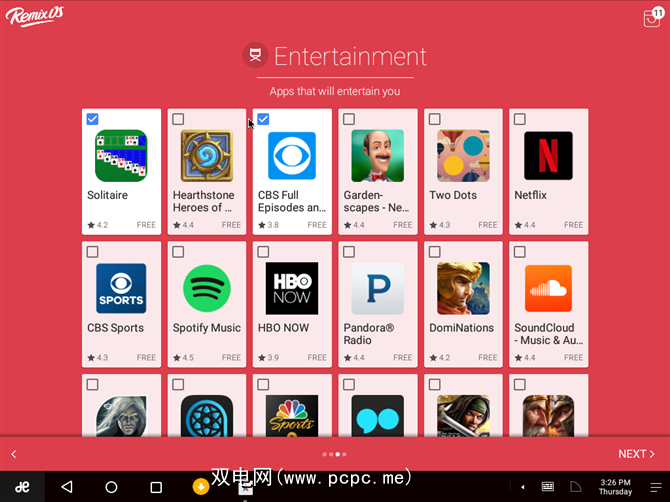670x502 pixels.
Task: Click the Gardenscapes app icon
Action: [378, 156]
